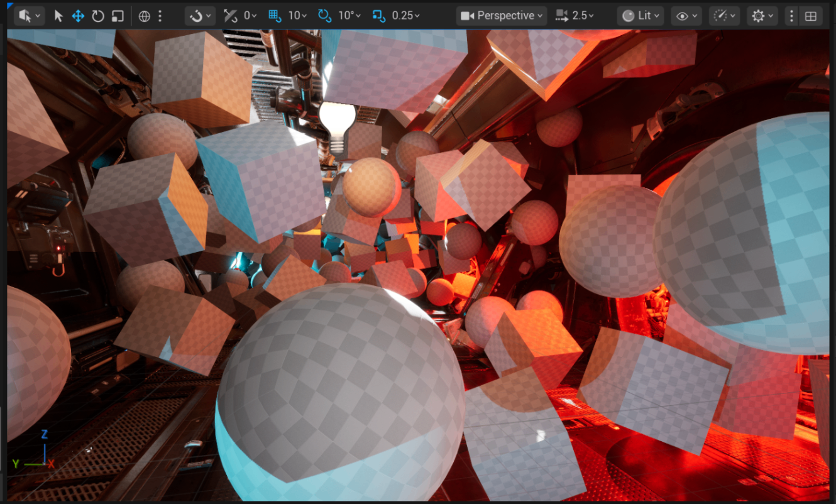Select the light bulb actor in viewport
The image size is (836, 504).
(338, 128)
